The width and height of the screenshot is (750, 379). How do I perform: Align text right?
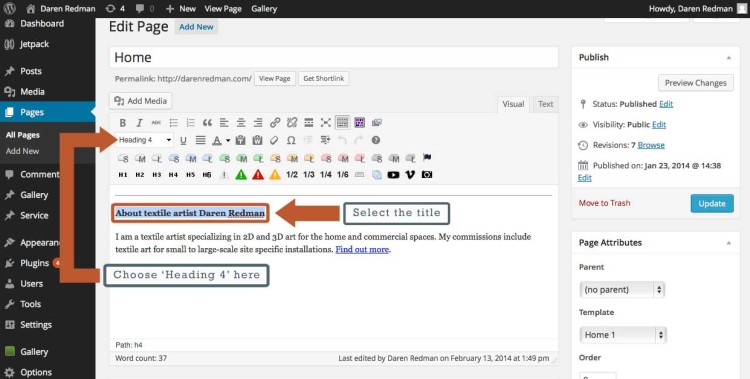(x=258, y=123)
